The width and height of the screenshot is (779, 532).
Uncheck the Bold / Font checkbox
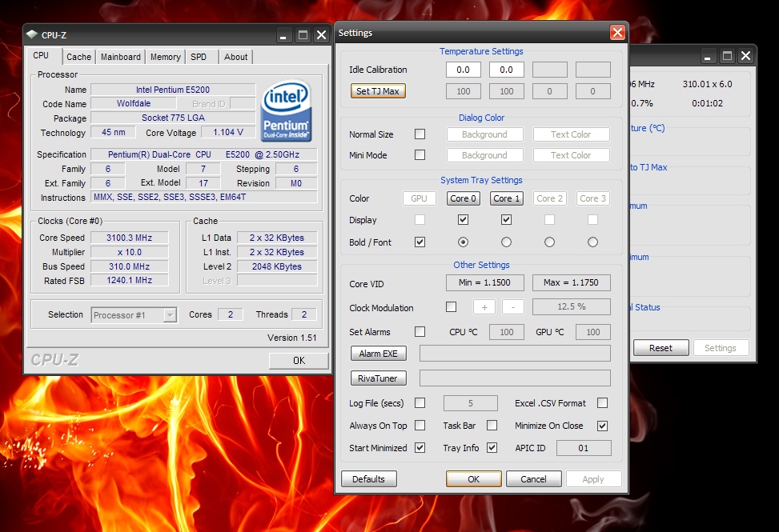click(x=420, y=242)
